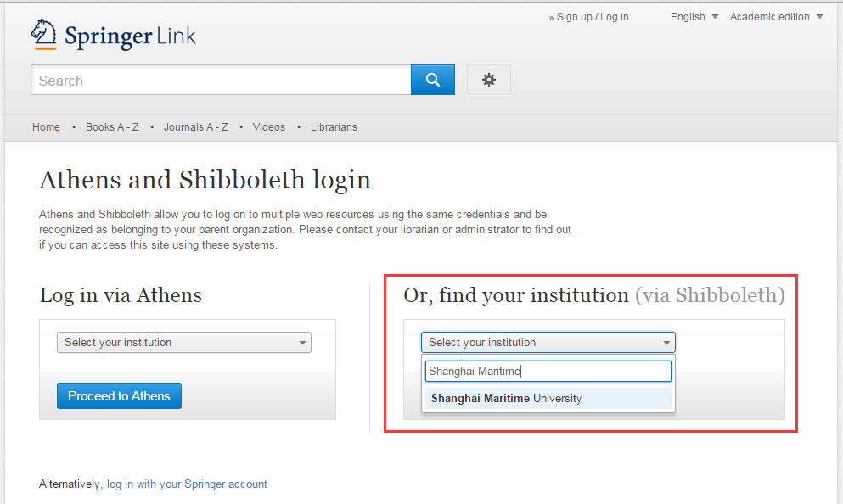843x504 pixels.
Task: Open search options gear icon
Action: [489, 80]
